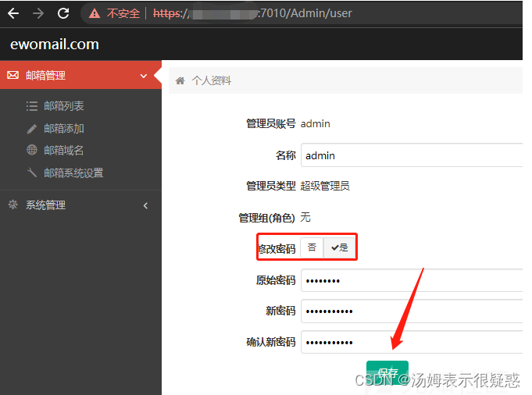532x395 pixels.
Task: Click the green 保存 button
Action: pos(387,372)
